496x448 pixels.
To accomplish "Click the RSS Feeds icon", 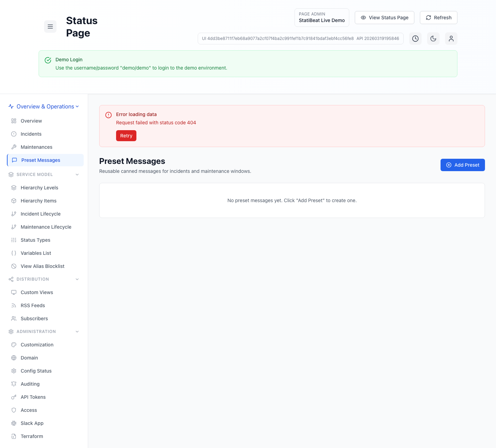I will coord(14,305).
